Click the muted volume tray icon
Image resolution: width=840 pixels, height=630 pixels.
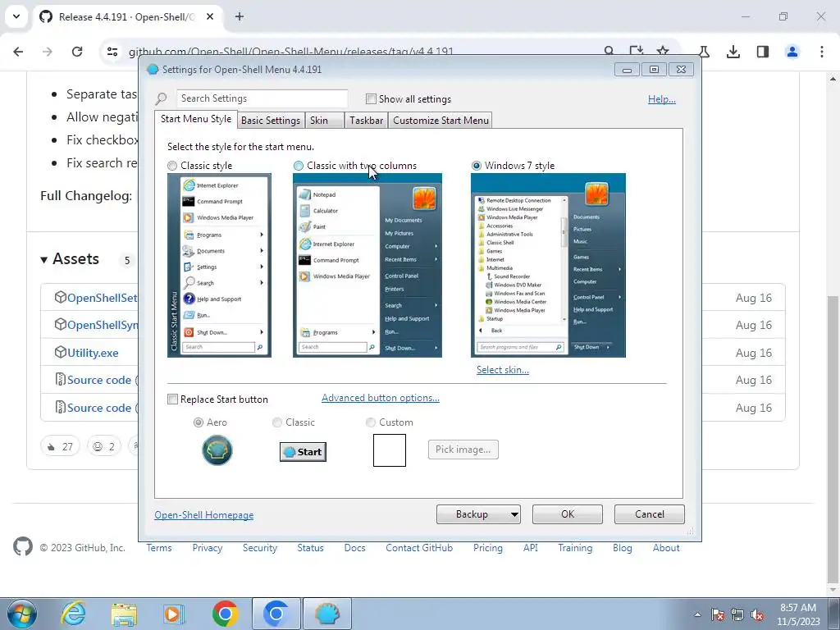coord(757,614)
